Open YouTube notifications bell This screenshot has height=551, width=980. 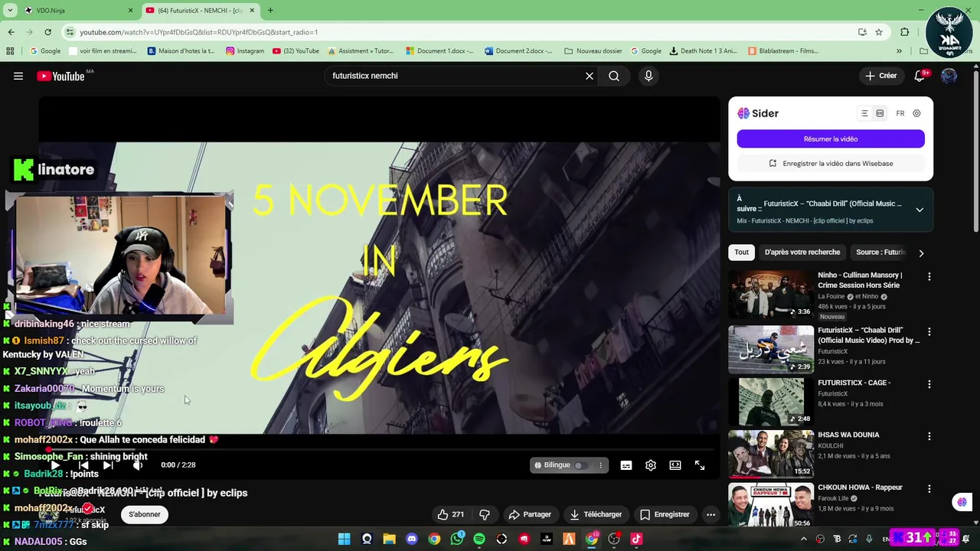coord(920,76)
